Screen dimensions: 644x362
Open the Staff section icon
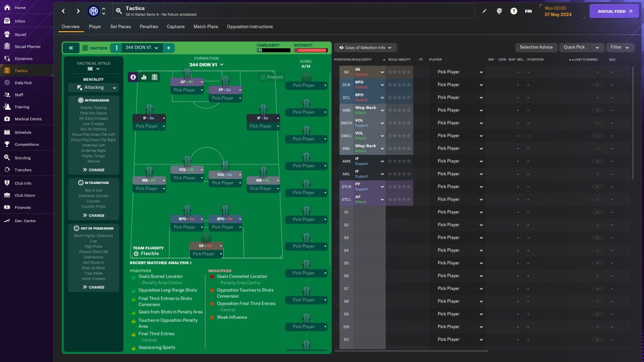7,95
